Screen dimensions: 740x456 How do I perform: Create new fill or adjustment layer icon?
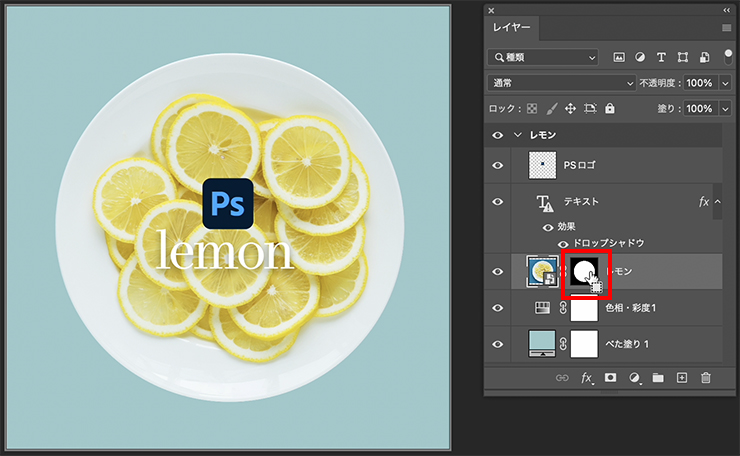click(634, 378)
